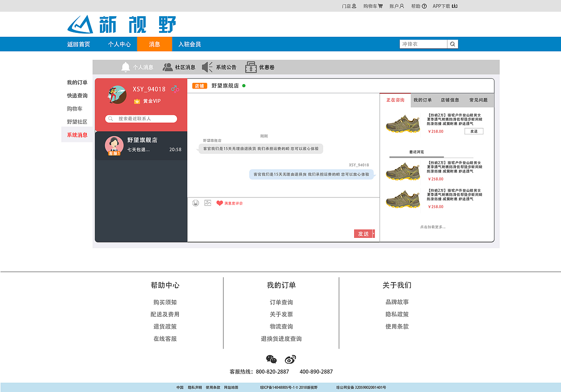
Task: Click the 冲锋衣 search input field
Action: click(423, 44)
